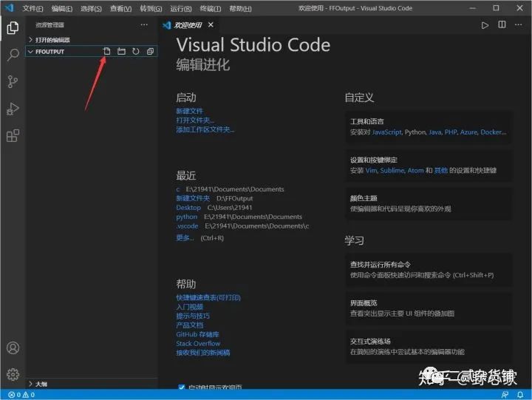Open editor more actions ellipsis
The image size is (532, 400).
point(519,25)
